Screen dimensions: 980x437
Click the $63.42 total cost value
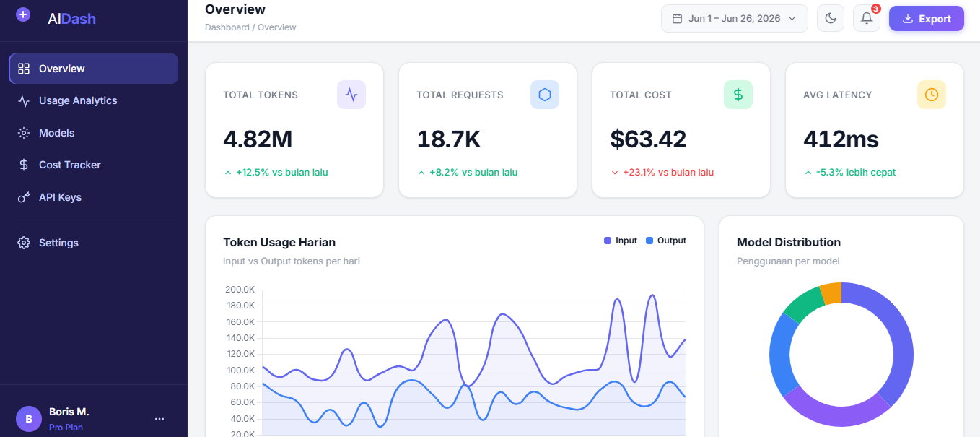[x=648, y=139]
